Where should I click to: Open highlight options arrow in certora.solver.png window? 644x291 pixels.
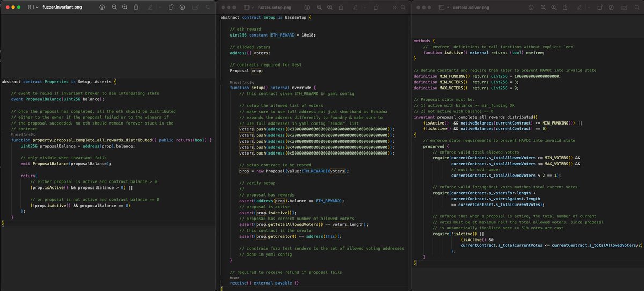[589, 8]
